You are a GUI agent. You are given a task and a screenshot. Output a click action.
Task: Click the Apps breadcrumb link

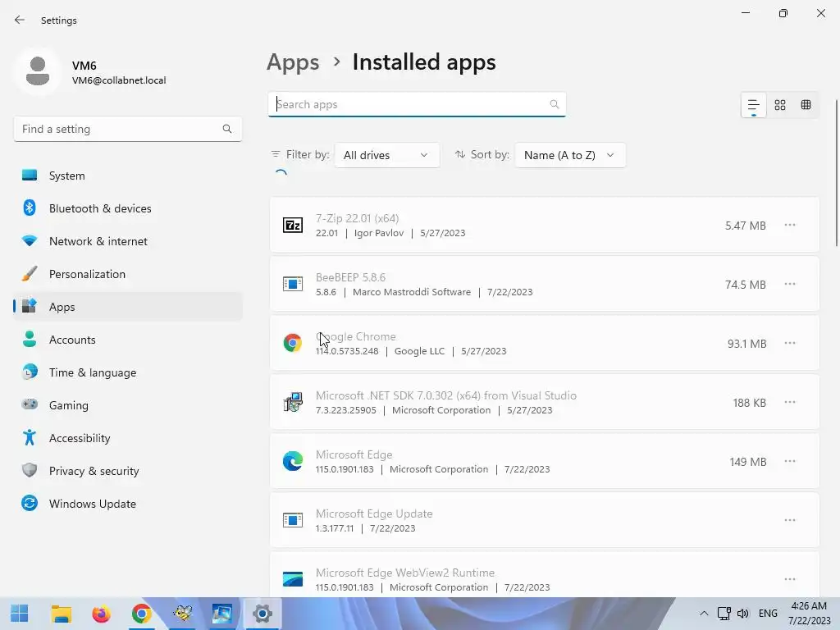coord(293,62)
